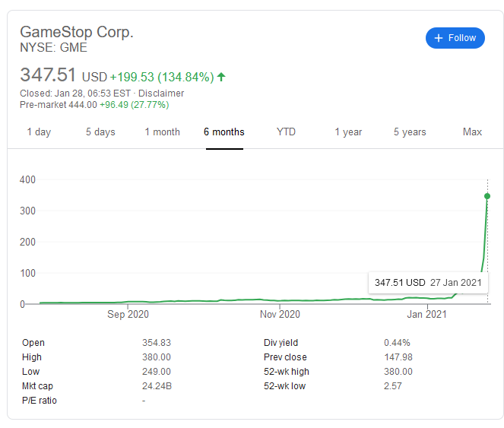
Task: Click the NYSE: GME ticker text
Action: click(53, 48)
